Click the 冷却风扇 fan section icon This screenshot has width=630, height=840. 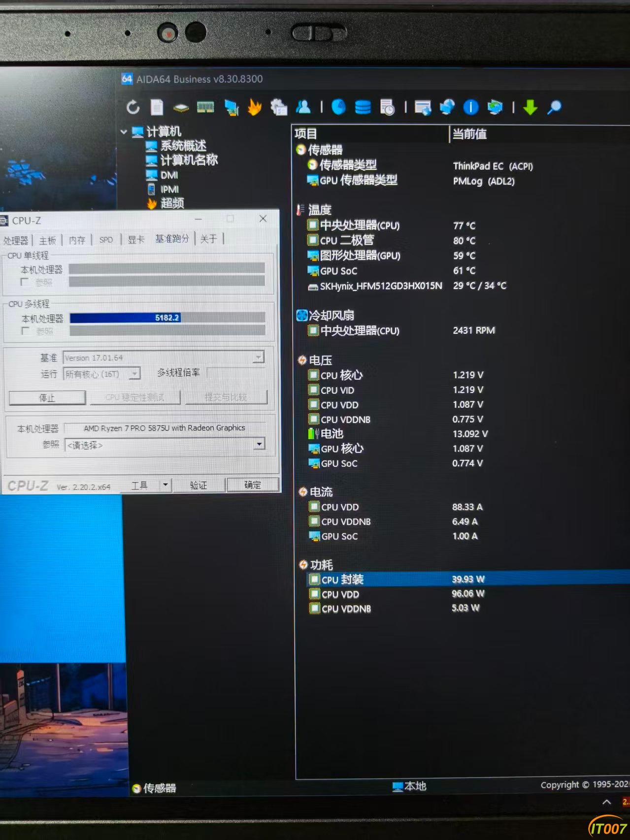pos(302,316)
